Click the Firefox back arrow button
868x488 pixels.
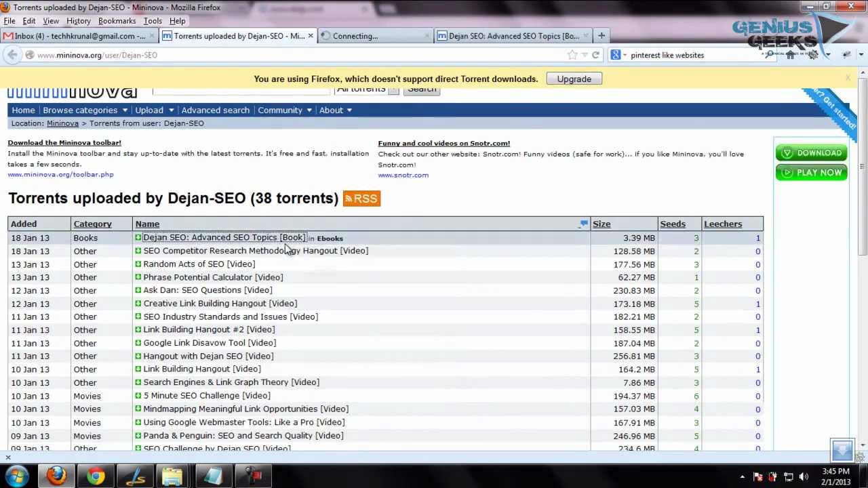point(14,55)
